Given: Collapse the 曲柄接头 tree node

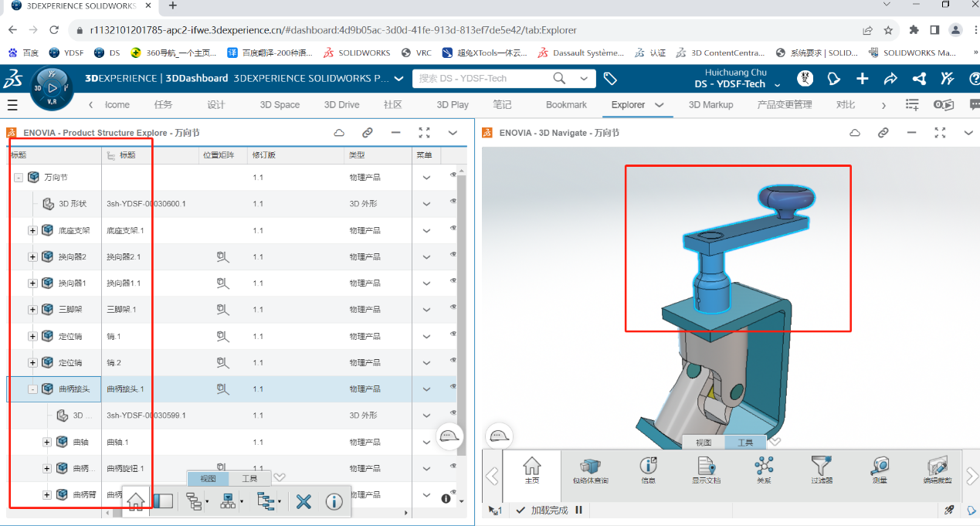Looking at the screenshot, I should (x=32, y=389).
